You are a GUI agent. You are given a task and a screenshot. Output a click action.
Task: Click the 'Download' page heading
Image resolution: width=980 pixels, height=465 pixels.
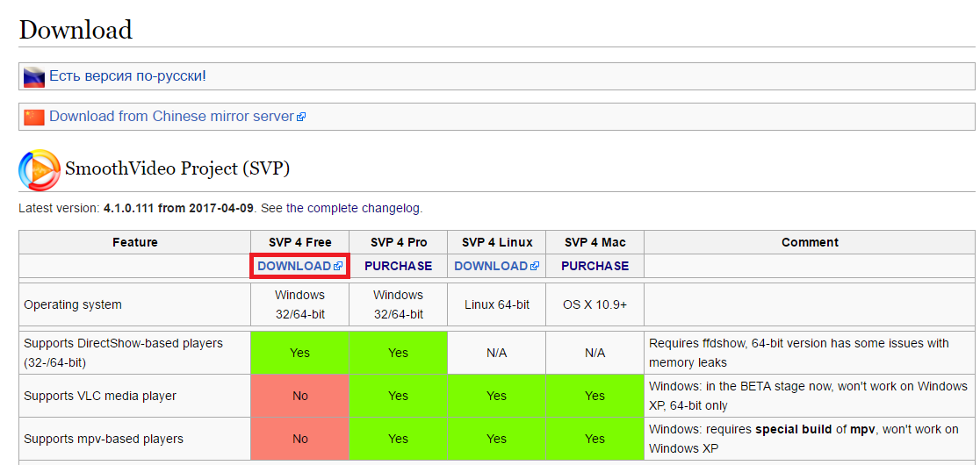point(76,29)
